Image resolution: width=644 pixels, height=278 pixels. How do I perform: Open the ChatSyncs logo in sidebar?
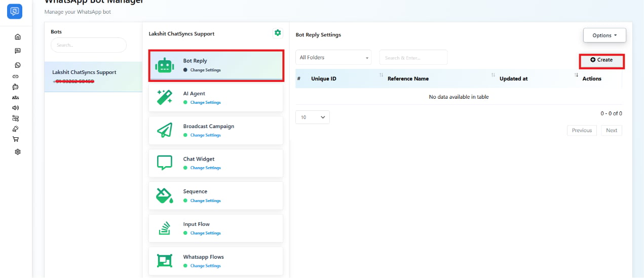pos(15,11)
